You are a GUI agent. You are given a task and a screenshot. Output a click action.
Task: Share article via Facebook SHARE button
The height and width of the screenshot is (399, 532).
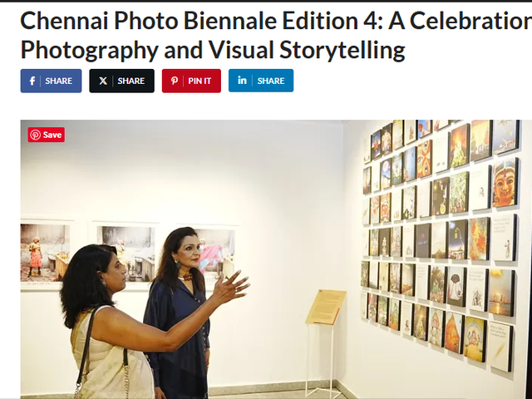(x=51, y=81)
